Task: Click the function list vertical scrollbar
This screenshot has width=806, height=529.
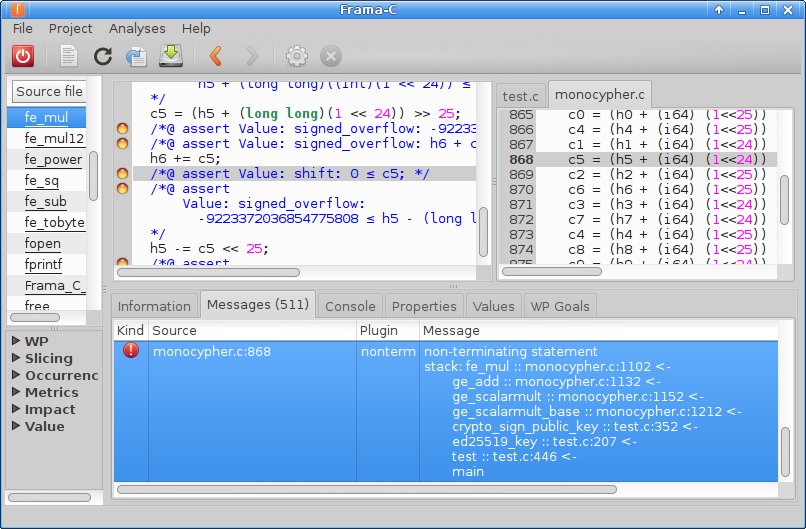Action: coord(94,176)
